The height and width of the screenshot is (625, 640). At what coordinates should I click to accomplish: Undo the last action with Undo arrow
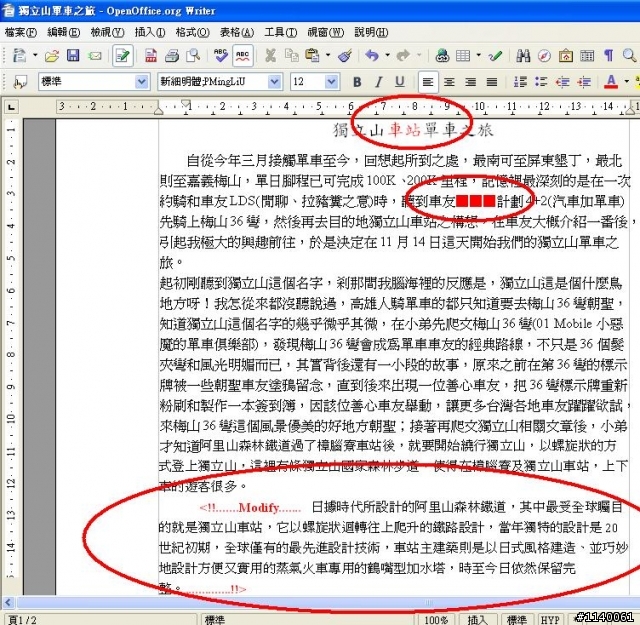372,55
